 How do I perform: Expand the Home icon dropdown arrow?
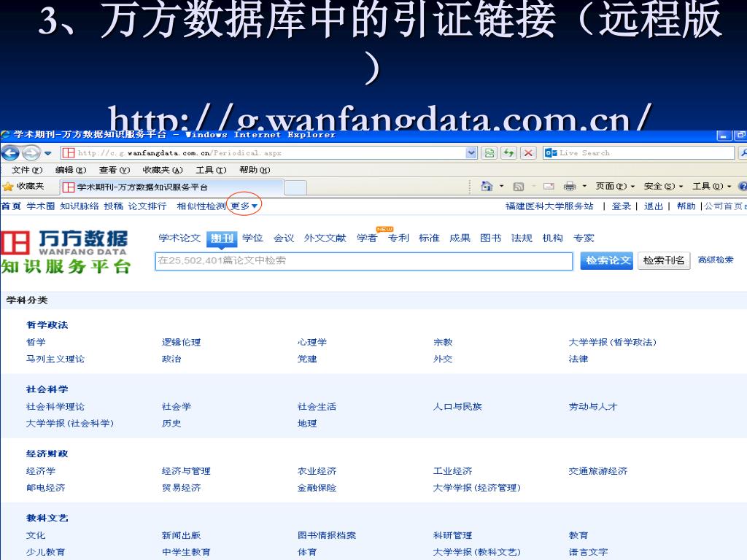pos(501,186)
